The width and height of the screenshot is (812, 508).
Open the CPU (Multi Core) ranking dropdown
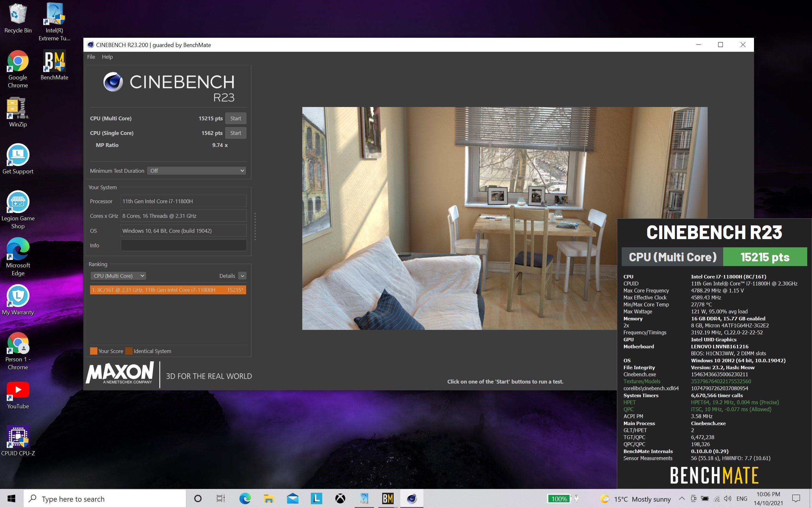pyautogui.click(x=118, y=276)
